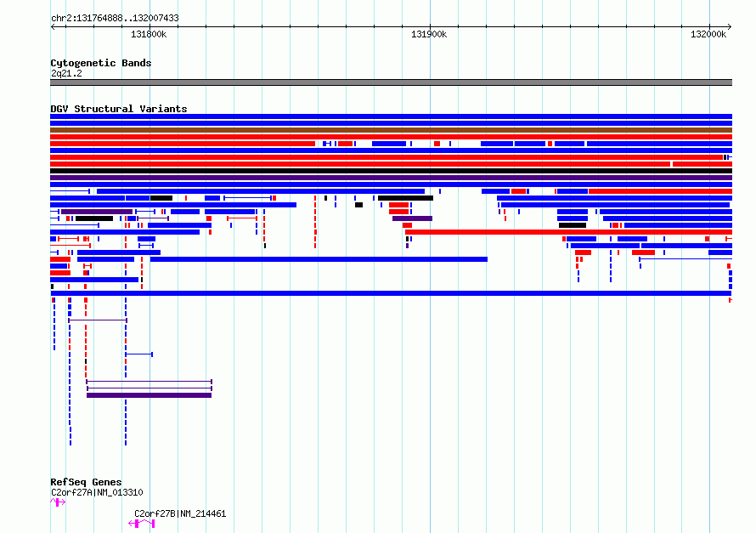The width and height of the screenshot is (756, 533).
Task: Click the 131800k ruler tick label
Action: [x=149, y=34]
